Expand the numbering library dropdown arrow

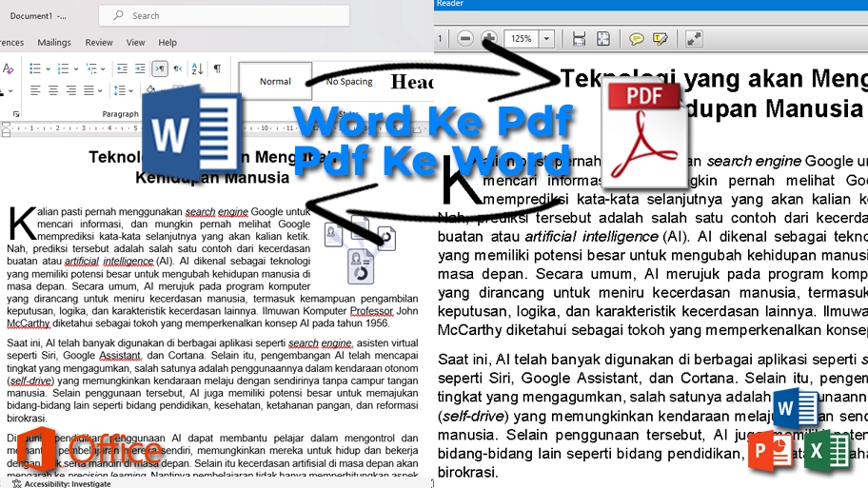point(76,69)
